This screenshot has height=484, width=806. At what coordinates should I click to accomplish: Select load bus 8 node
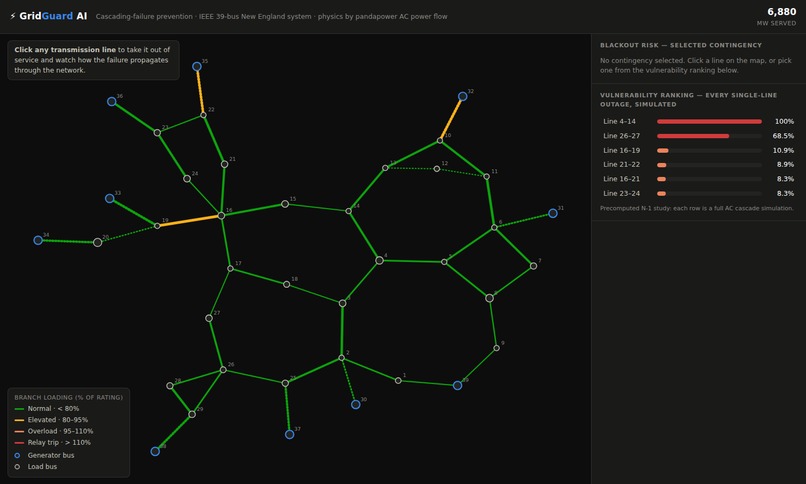[x=489, y=298]
